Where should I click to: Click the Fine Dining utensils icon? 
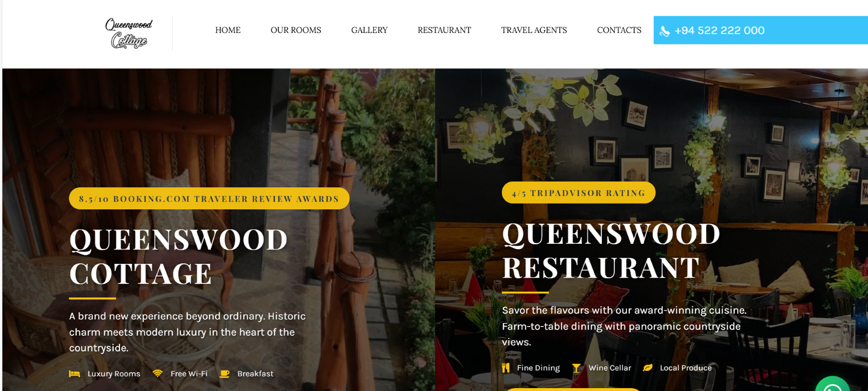pos(506,368)
